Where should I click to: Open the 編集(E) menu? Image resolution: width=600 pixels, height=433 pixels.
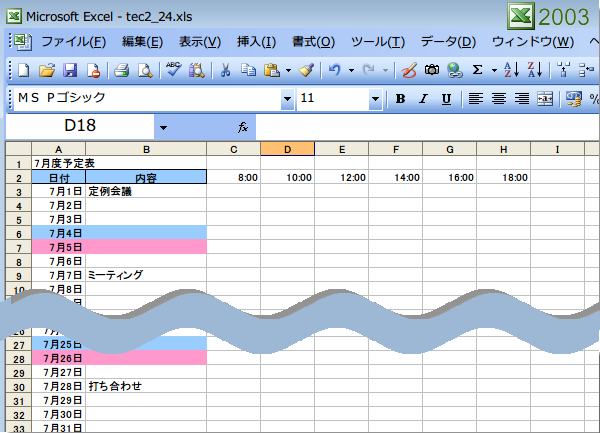[142, 42]
